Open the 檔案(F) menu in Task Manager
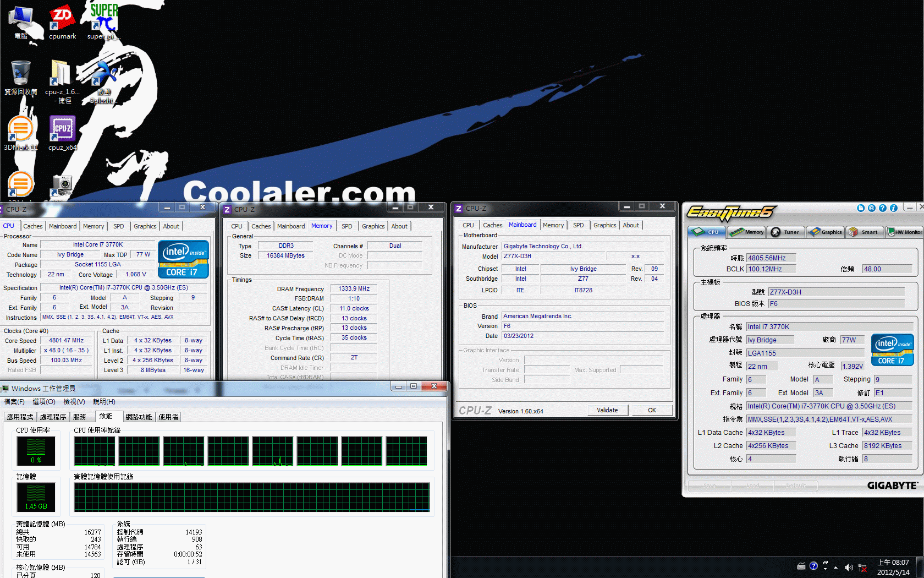The height and width of the screenshot is (578, 924). [x=14, y=402]
